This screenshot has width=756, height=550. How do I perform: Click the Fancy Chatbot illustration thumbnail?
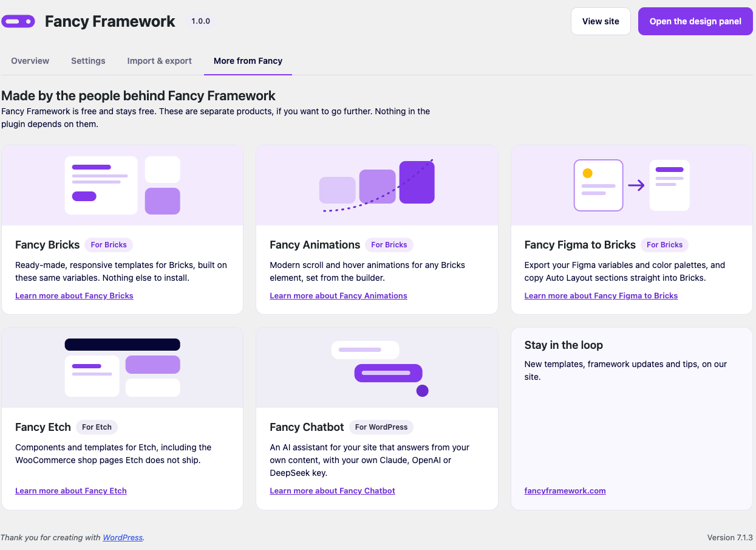[x=377, y=368]
